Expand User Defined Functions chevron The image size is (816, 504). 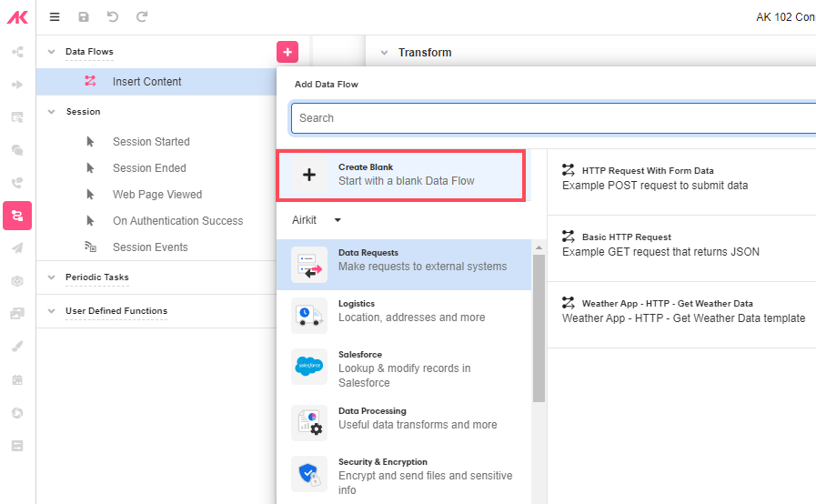pos(51,311)
